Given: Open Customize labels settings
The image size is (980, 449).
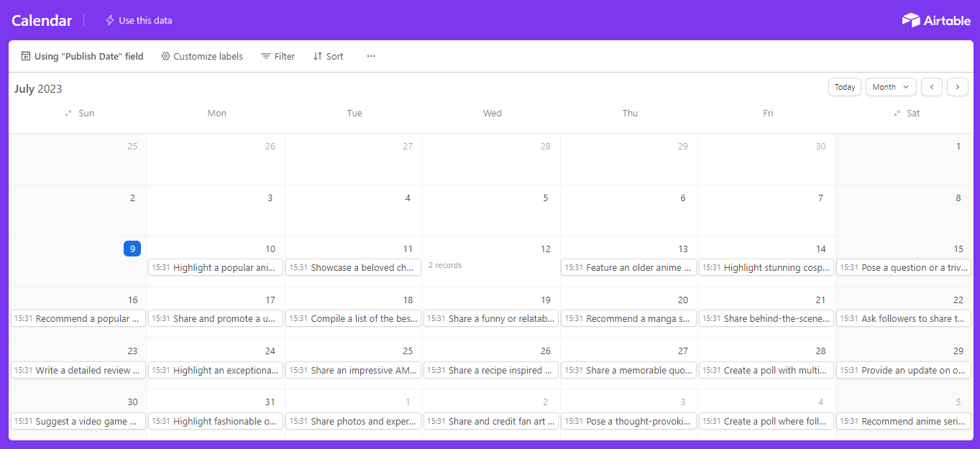Looking at the screenshot, I should (202, 56).
